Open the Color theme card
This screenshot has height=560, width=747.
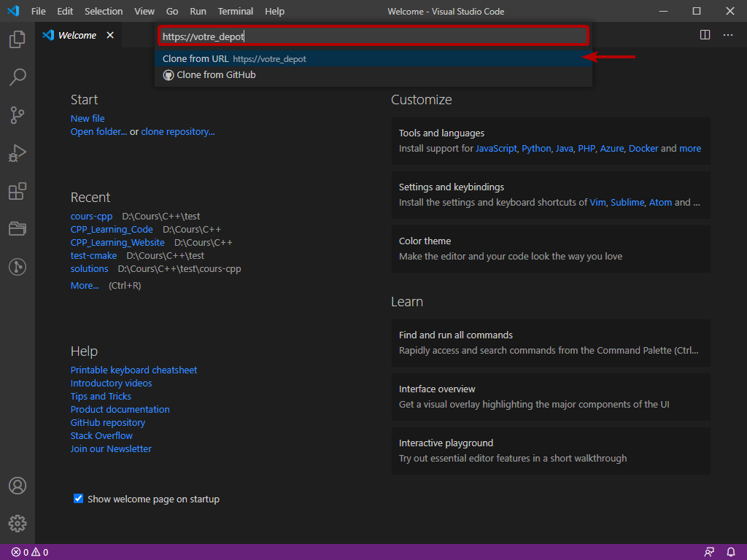(x=551, y=249)
